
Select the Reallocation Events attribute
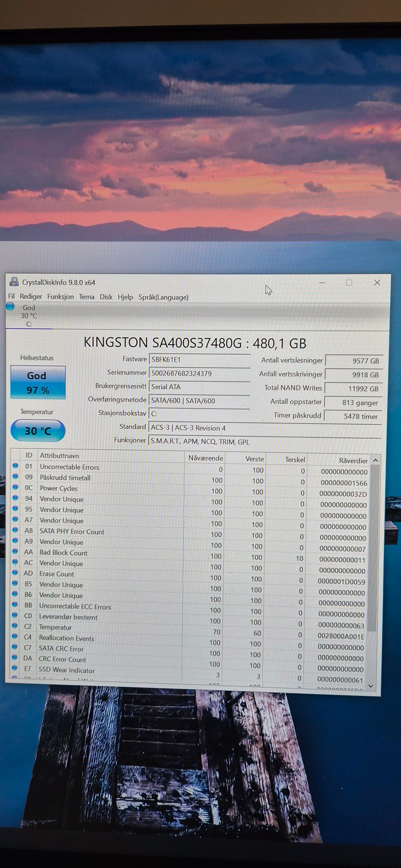click(x=66, y=638)
